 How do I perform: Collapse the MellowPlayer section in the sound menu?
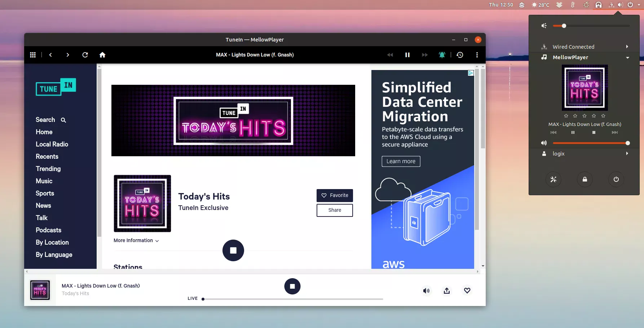click(x=628, y=57)
